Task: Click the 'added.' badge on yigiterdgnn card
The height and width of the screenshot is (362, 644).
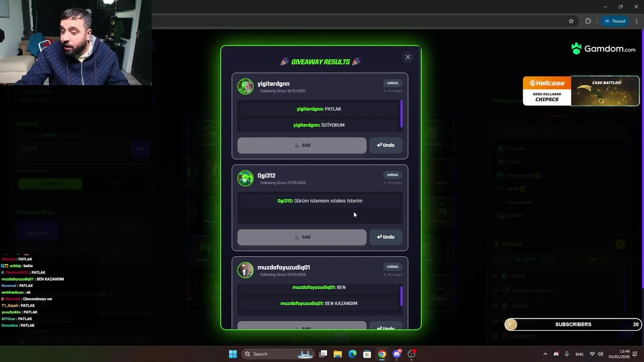Action: point(393,83)
